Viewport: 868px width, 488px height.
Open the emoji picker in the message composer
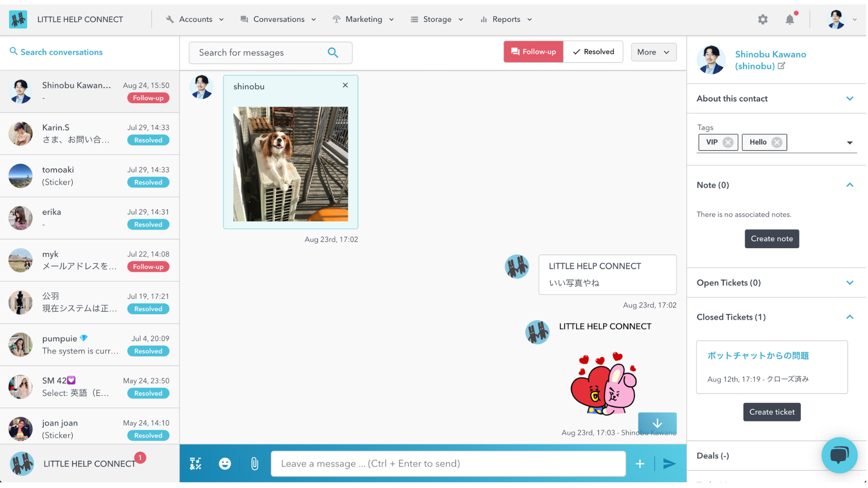click(225, 463)
